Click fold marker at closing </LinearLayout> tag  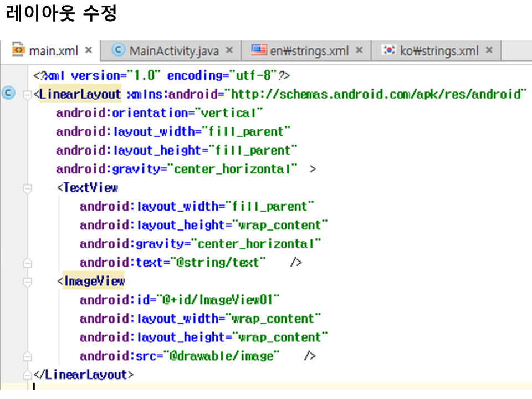pos(27,375)
